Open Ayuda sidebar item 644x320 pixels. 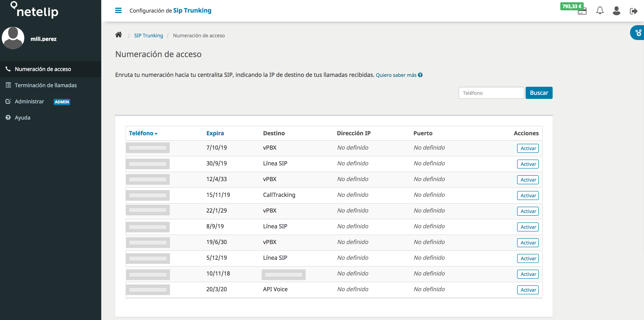tap(50, 118)
